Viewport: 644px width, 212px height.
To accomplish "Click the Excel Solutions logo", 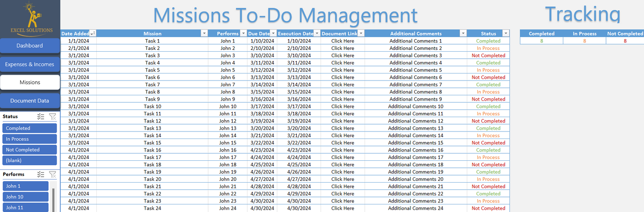I will (31, 18).
